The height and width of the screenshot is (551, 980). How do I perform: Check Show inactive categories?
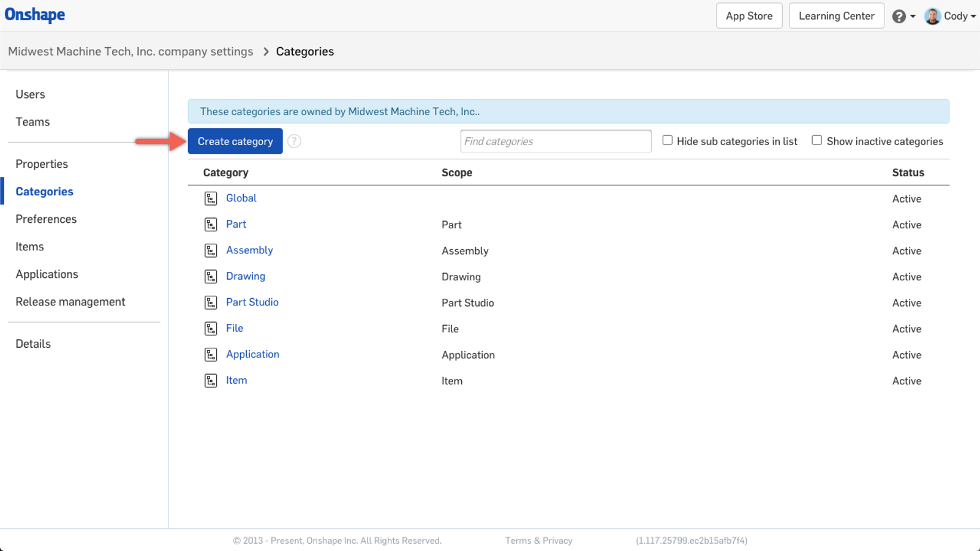point(816,140)
